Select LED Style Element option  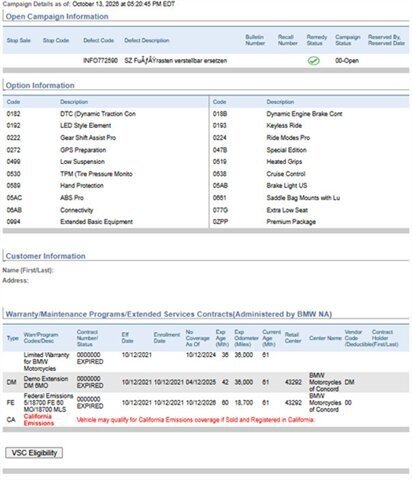point(86,126)
